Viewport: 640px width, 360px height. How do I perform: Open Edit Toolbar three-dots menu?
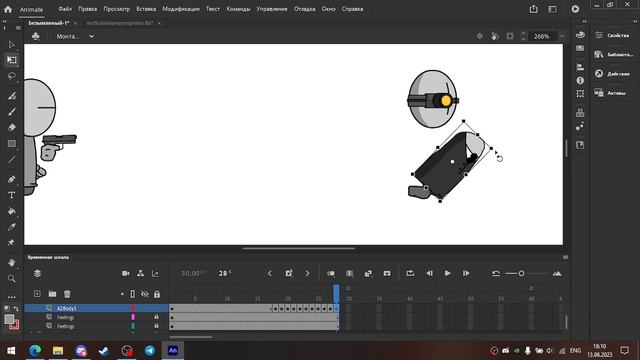pyautogui.click(x=11, y=297)
